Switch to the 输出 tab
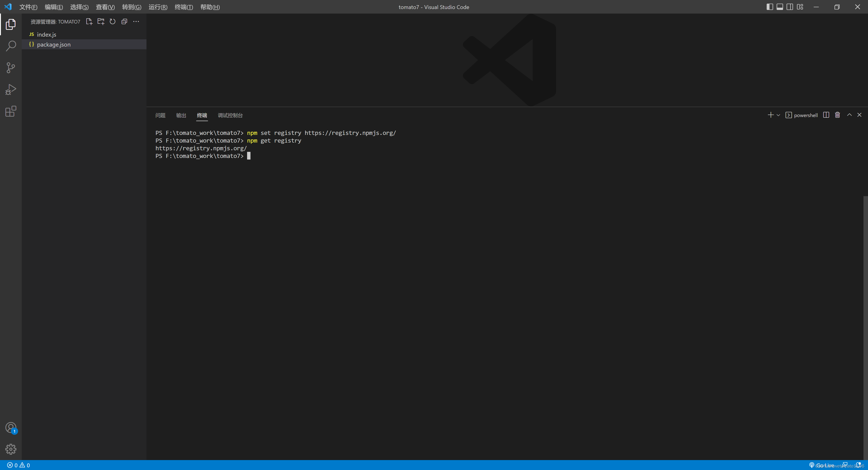Image resolution: width=868 pixels, height=470 pixels. [181, 115]
